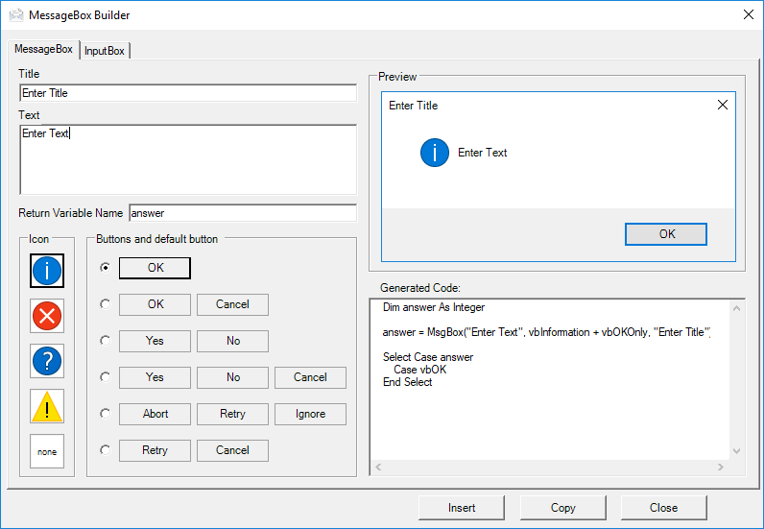Viewport: 764px width, 529px height.
Task: Select the Abort / Retry / Ignore radio option
Action: (105, 414)
